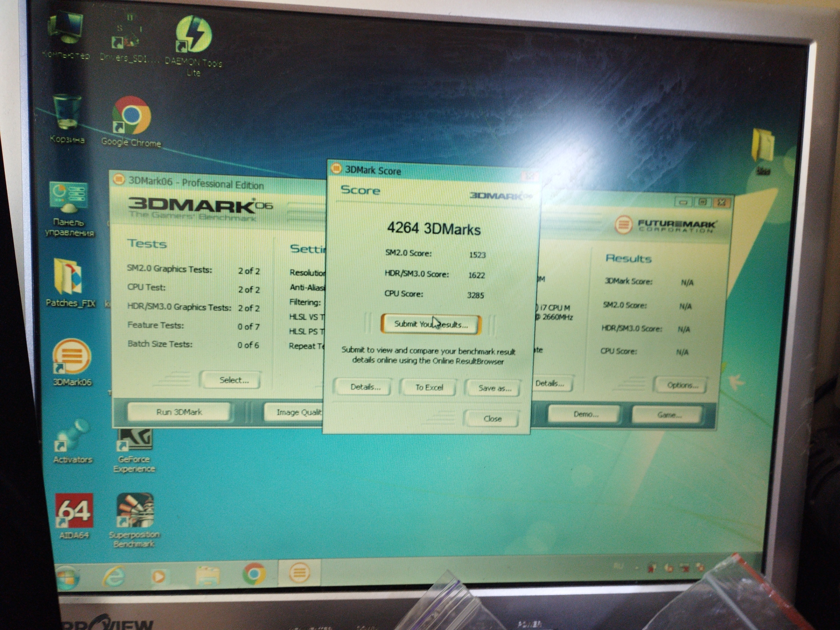Viewport: 840px width, 630px height.
Task: Click CPU Score value 3285
Action: (x=476, y=295)
